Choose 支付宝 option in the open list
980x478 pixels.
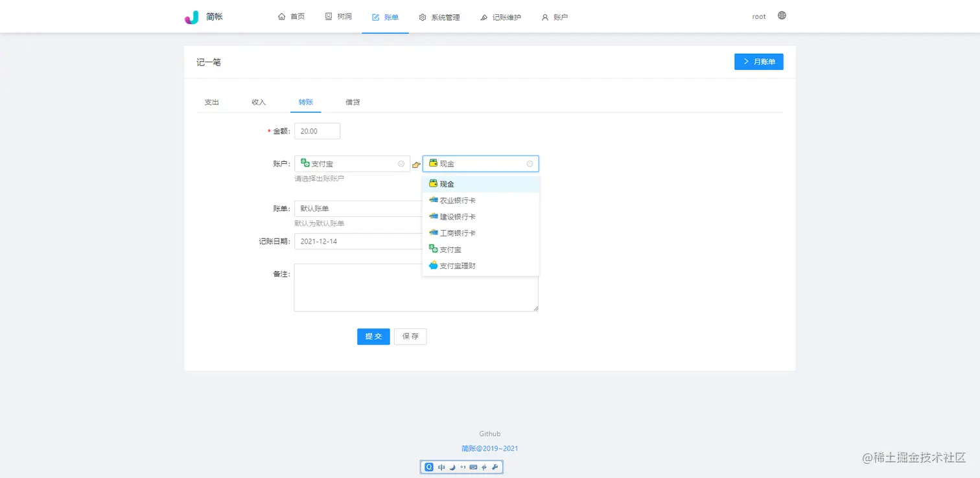tap(480, 249)
